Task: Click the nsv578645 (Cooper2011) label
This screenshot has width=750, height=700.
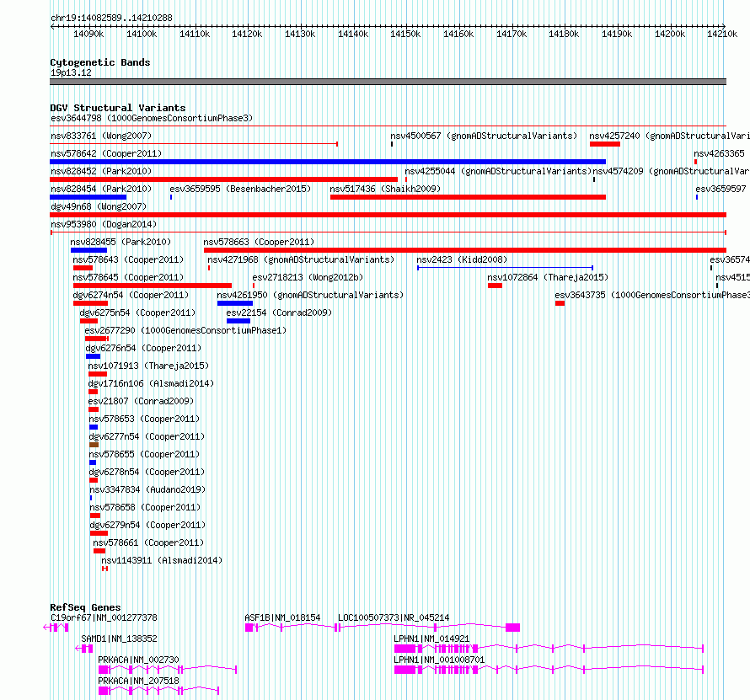Action: coord(128,277)
